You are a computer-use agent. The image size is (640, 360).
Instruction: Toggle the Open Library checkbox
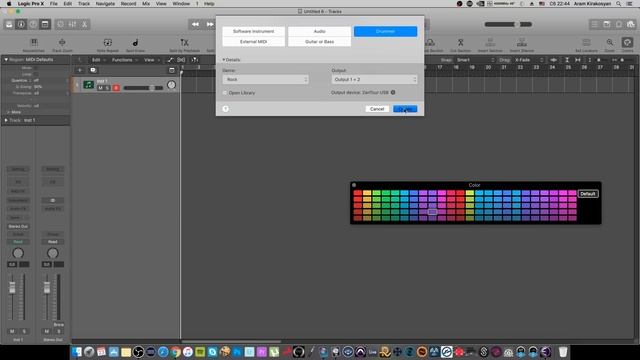(225, 93)
